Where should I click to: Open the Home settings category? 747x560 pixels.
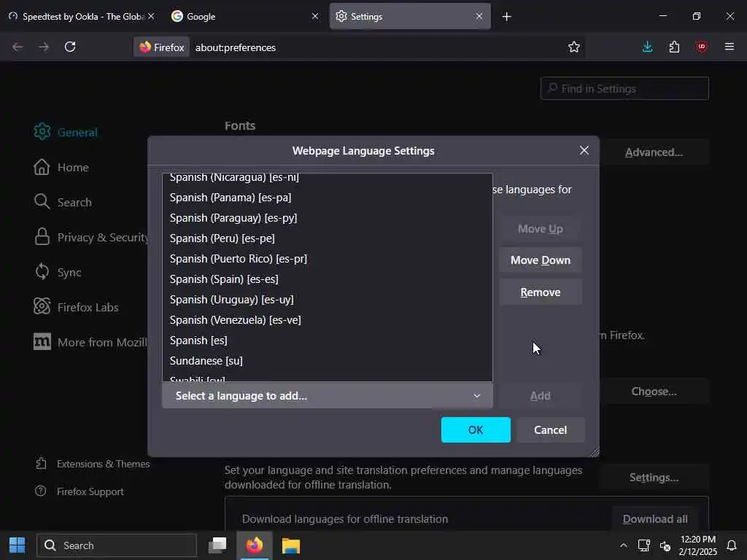tap(61, 167)
